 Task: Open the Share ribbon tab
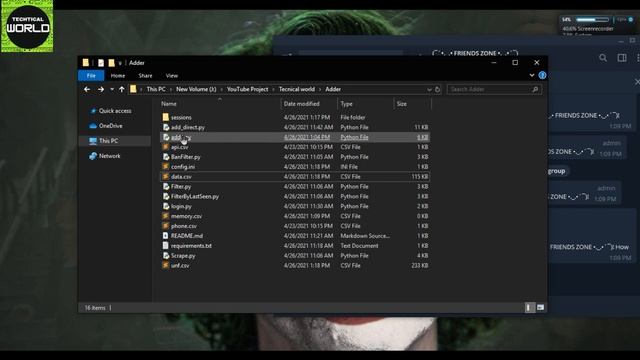(x=145, y=76)
